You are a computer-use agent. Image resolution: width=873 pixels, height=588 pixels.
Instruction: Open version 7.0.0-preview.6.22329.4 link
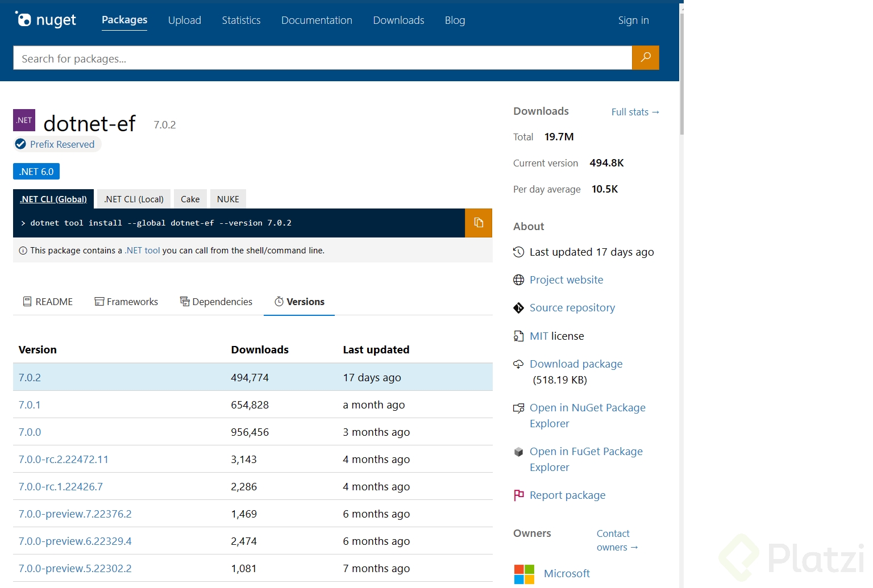pos(75,541)
